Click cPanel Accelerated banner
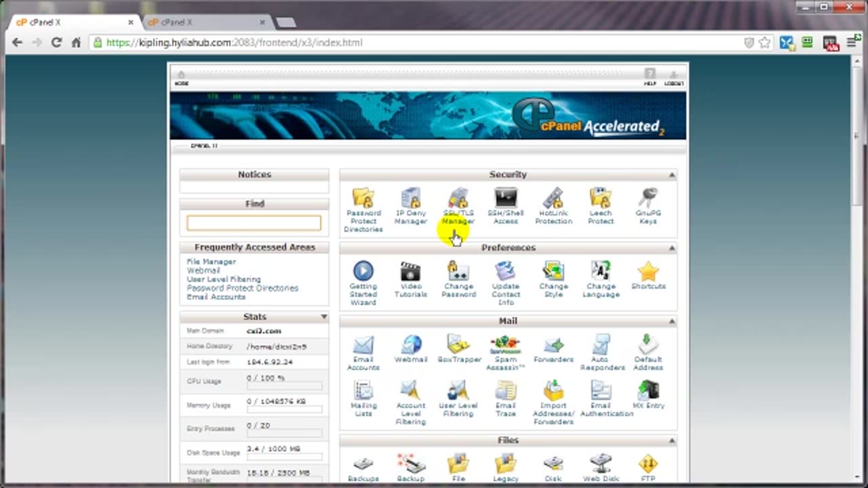The width and height of the screenshot is (868, 488). click(x=428, y=115)
